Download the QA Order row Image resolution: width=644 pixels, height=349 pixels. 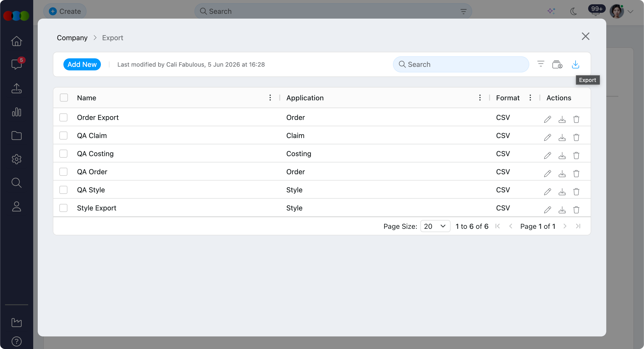point(562,173)
